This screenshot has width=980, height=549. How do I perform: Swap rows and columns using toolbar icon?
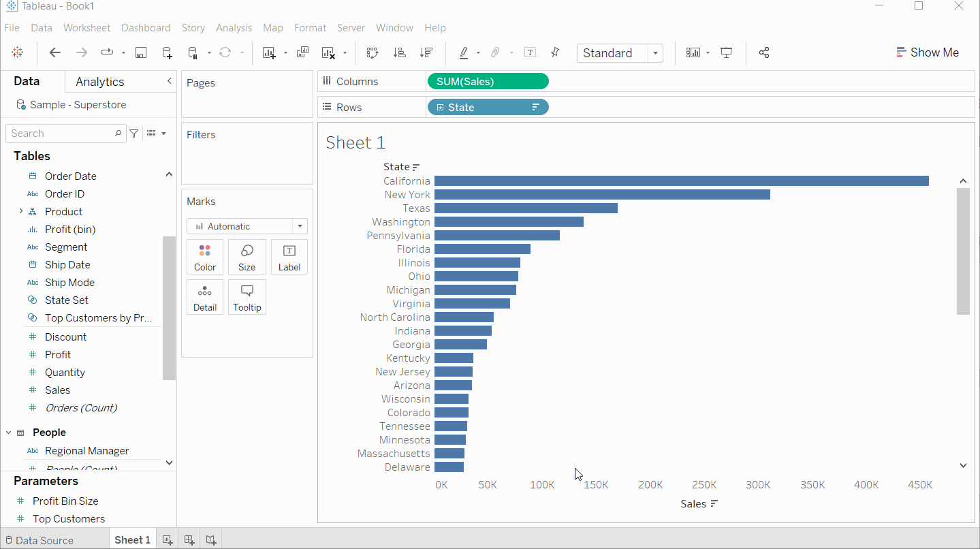point(373,53)
